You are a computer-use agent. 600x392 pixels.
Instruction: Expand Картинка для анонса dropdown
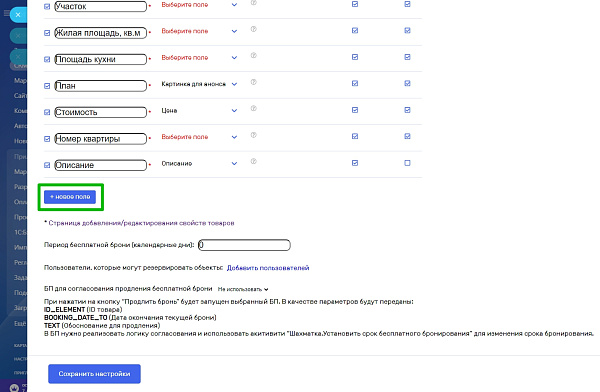[x=199, y=84]
